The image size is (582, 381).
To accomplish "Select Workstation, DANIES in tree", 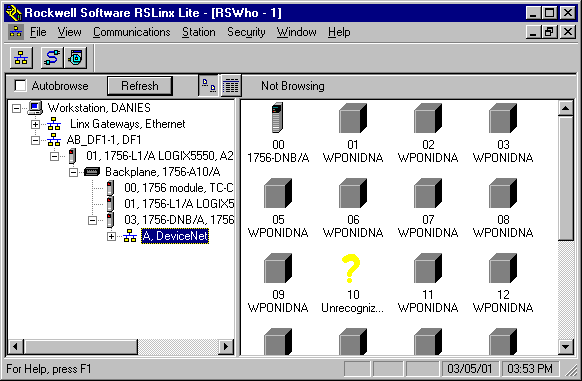I will (99, 108).
